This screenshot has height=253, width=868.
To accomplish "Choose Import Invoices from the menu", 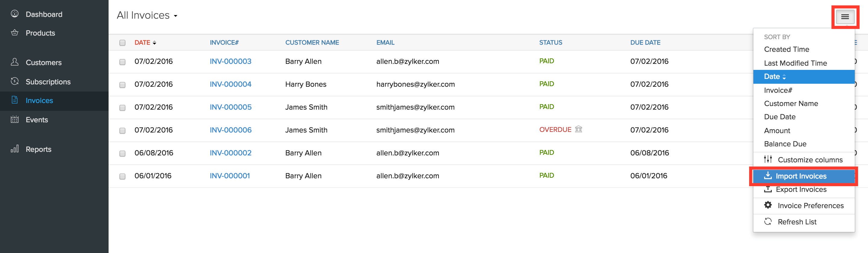I will (x=801, y=176).
